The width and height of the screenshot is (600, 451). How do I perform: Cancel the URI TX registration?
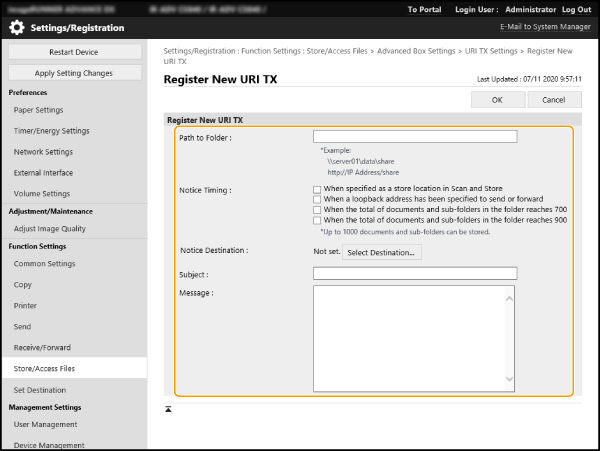tap(554, 100)
